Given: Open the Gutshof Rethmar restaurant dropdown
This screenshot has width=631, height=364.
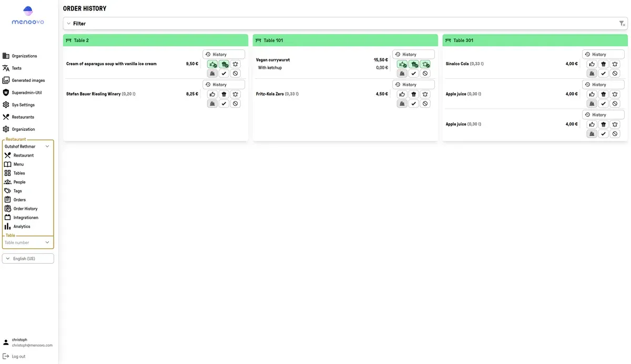Looking at the screenshot, I should point(27,147).
